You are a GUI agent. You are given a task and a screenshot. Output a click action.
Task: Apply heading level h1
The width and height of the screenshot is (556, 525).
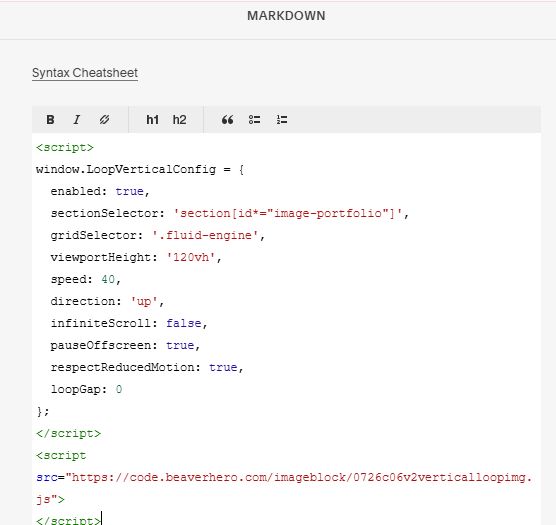click(152, 120)
